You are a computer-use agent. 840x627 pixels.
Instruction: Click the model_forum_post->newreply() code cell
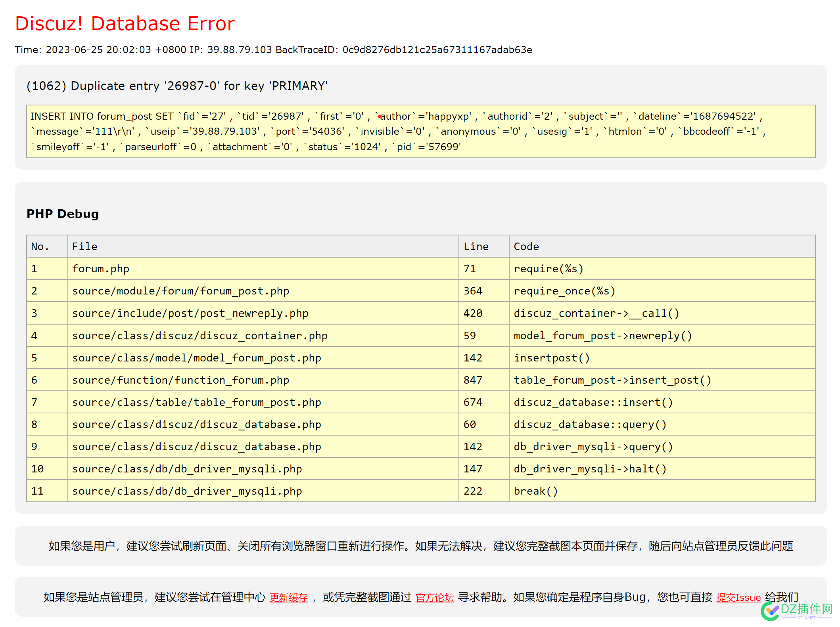[x=662, y=336]
